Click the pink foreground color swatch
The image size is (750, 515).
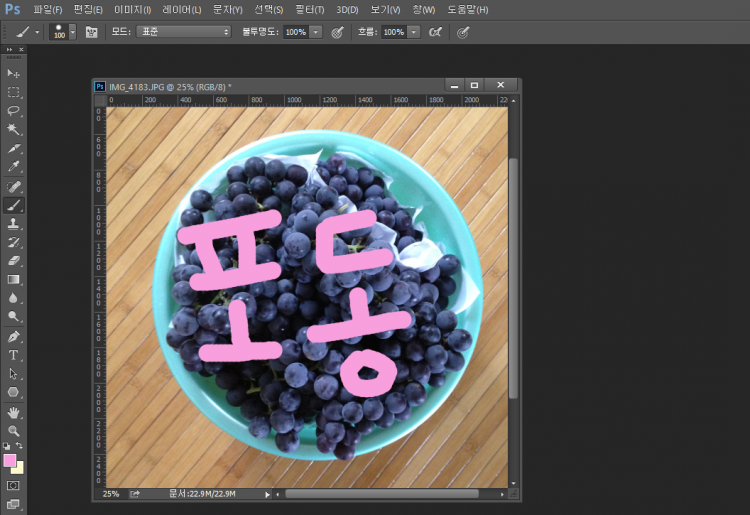10,460
